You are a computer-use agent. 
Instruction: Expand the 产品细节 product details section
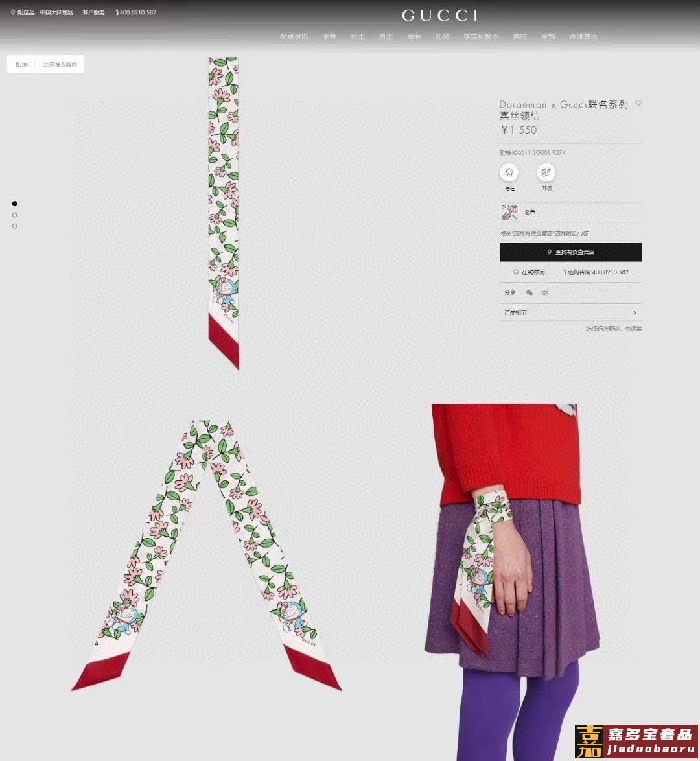coord(570,312)
